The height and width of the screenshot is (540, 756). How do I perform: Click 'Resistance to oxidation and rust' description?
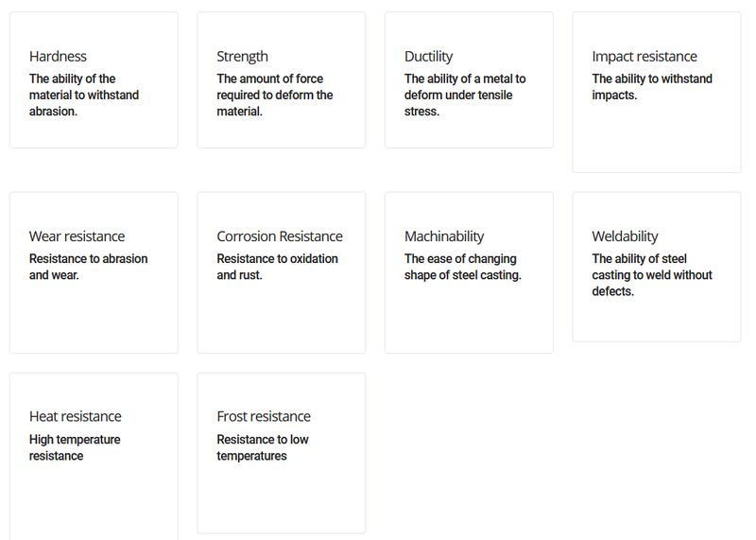pos(277,267)
